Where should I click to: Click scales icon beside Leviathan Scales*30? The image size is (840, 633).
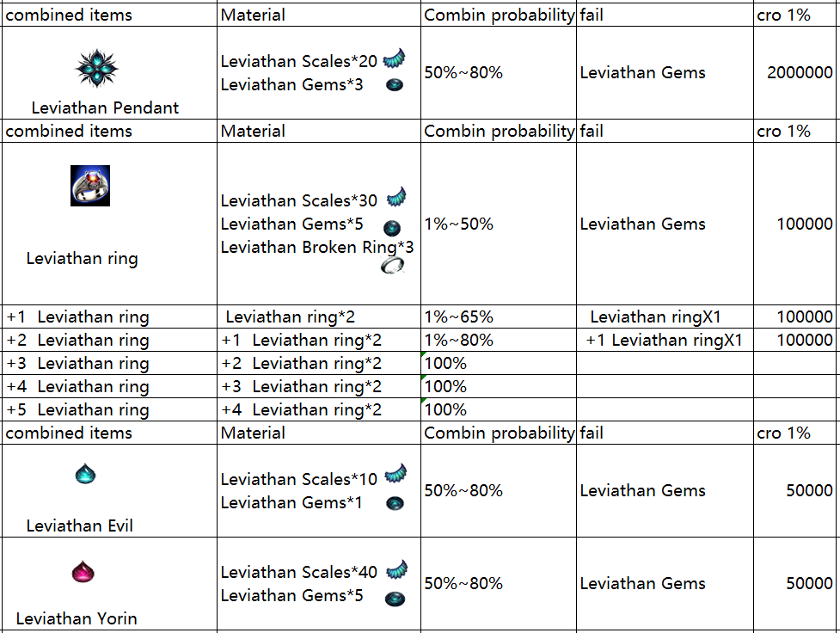coord(395,198)
